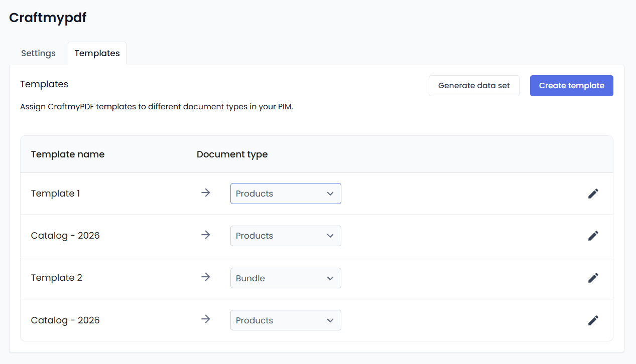Open document type dropdown of Catalog row below Template 2
This screenshot has height=364, width=636.
[x=286, y=320]
